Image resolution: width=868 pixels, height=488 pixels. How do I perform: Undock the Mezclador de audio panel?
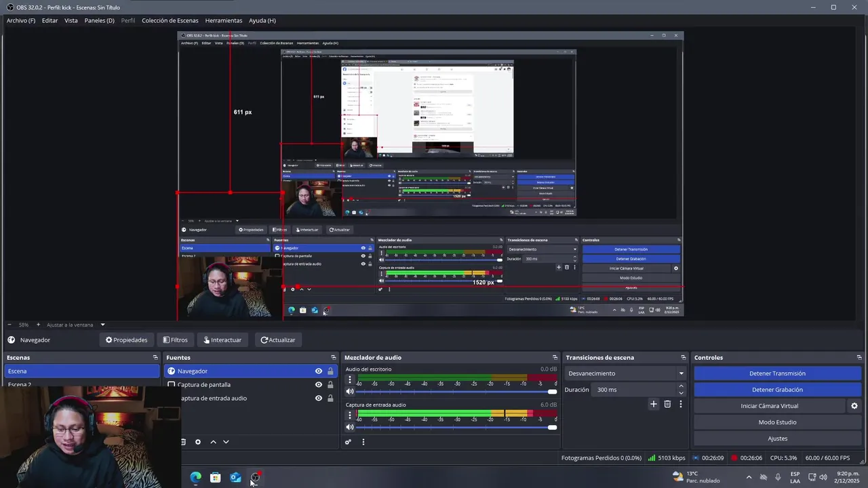click(555, 357)
